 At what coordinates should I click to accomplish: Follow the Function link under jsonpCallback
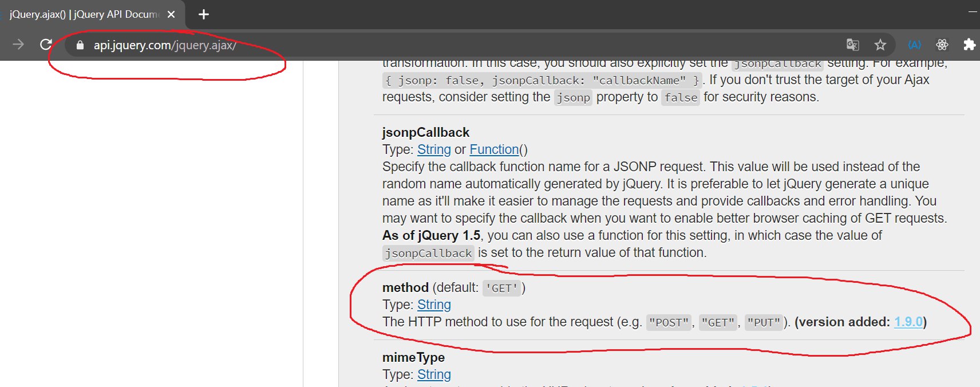494,149
